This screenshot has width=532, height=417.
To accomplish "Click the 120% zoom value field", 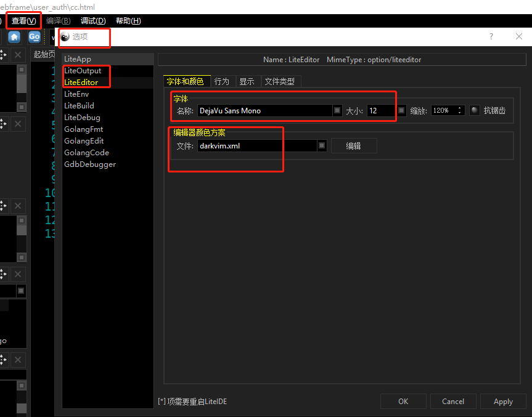I will [444, 110].
